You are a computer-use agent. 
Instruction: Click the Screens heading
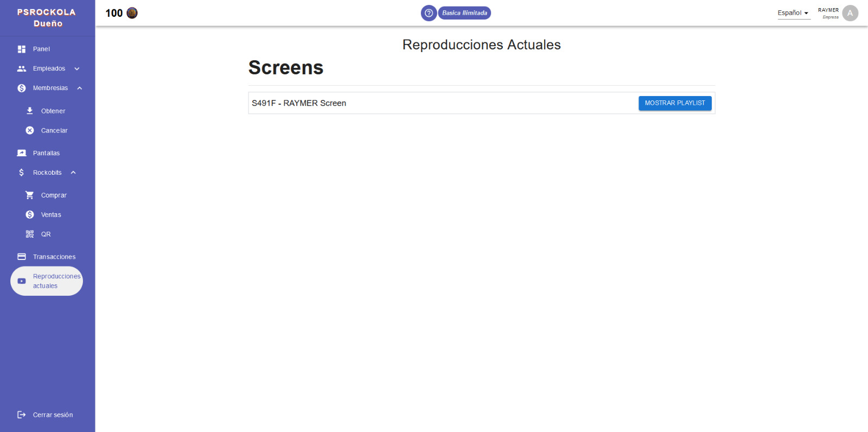[x=286, y=68]
